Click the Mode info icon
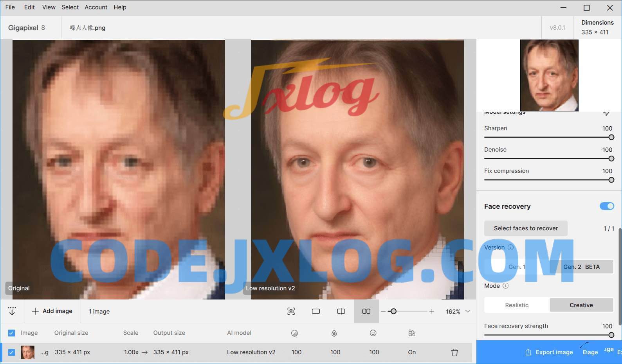This screenshot has width=622, height=364. (x=505, y=286)
